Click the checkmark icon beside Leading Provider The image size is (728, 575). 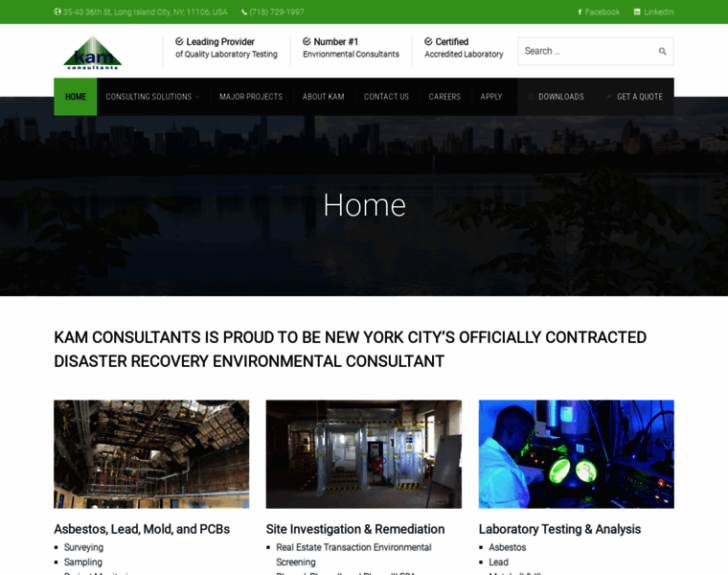click(179, 42)
